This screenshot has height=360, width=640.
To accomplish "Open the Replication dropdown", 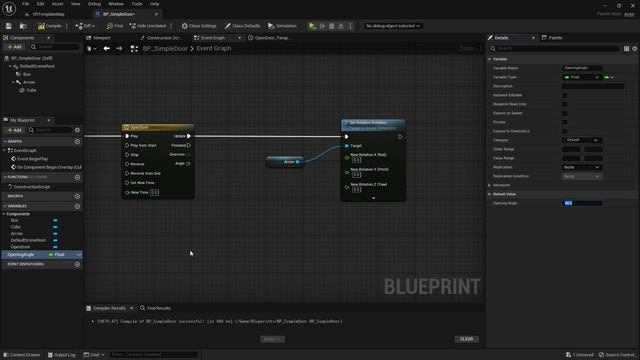I will 582,167.
